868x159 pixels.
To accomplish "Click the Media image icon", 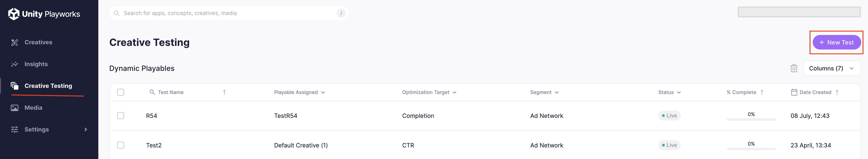I will [15, 108].
